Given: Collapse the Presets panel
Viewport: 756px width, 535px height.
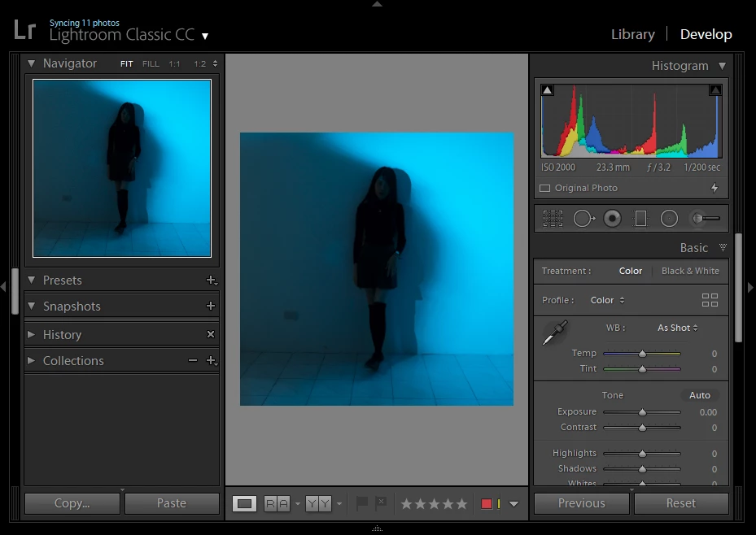Looking at the screenshot, I should 32,280.
